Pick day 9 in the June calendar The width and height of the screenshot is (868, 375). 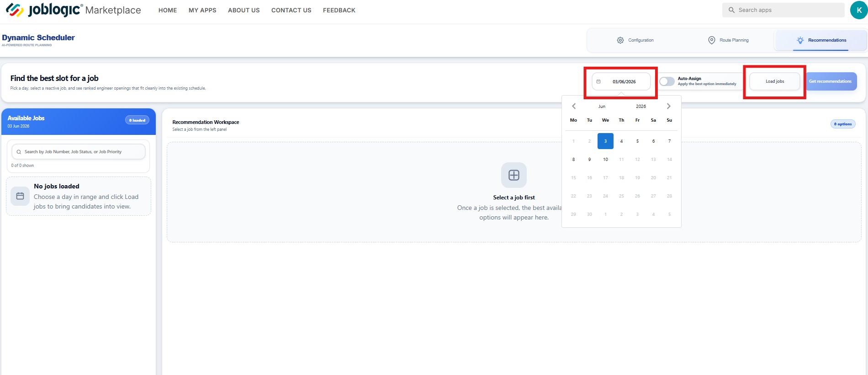coord(589,160)
